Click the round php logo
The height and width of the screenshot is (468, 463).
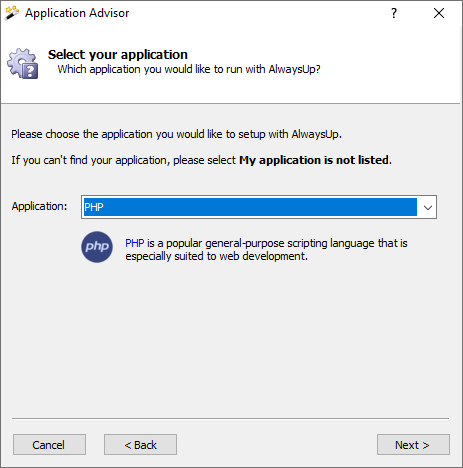click(x=97, y=247)
